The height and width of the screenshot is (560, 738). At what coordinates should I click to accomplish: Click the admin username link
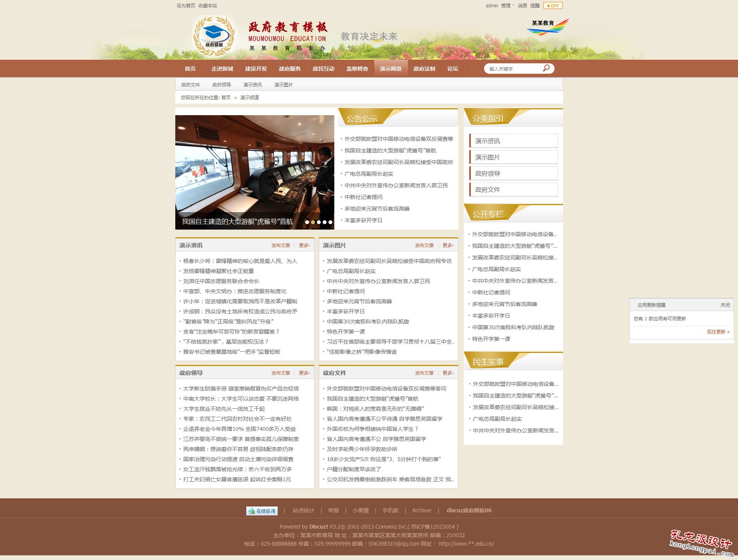(x=492, y=5)
